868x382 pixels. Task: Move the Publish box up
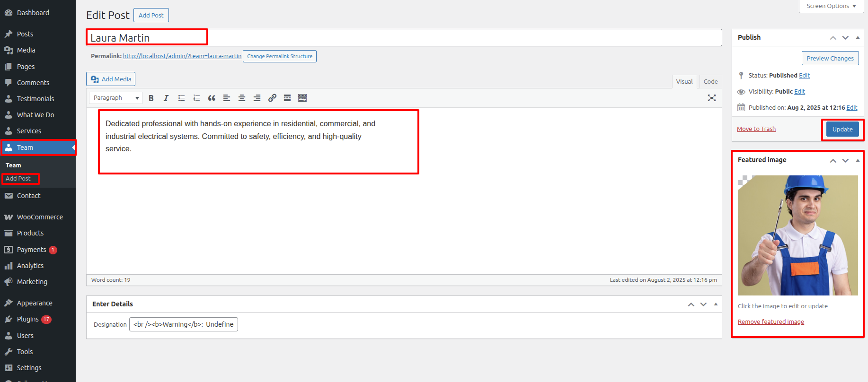coord(833,37)
